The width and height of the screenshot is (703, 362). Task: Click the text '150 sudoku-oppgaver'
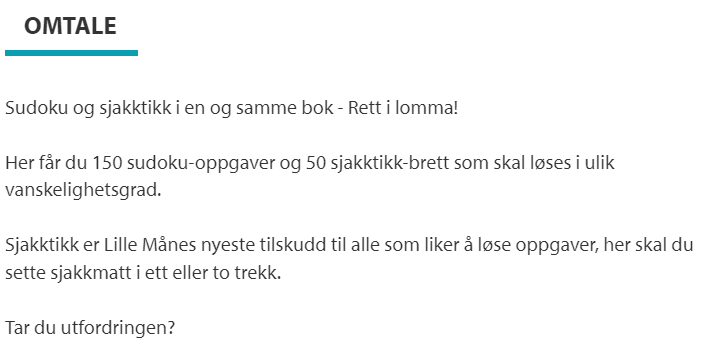(x=183, y=163)
